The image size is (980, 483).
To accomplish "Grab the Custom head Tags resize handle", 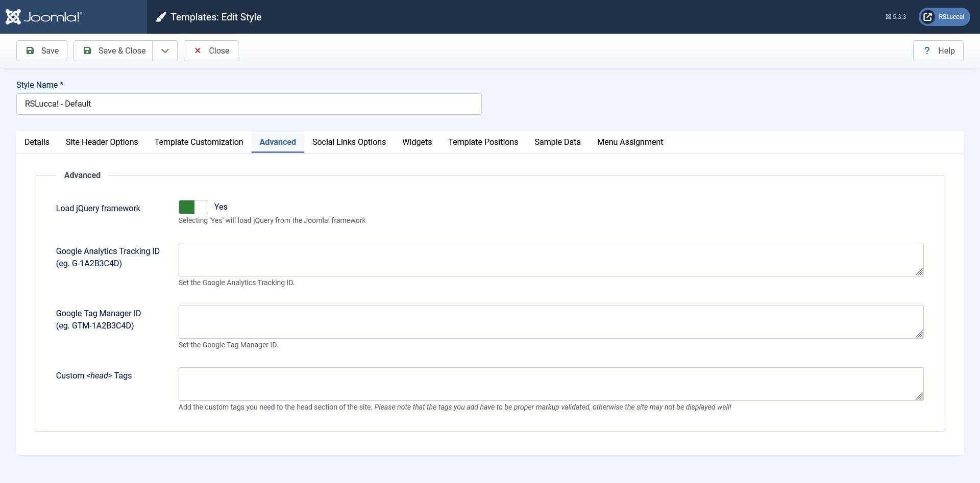I will (919, 396).
